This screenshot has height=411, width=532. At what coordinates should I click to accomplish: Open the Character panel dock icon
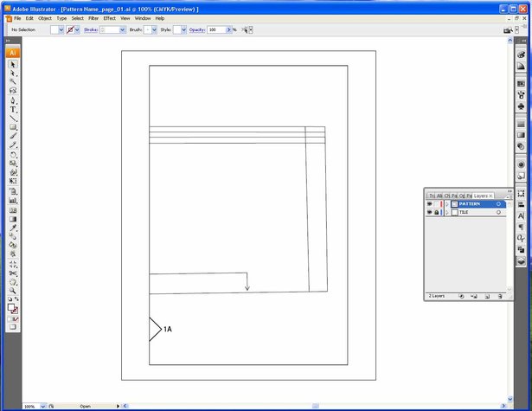(521, 215)
